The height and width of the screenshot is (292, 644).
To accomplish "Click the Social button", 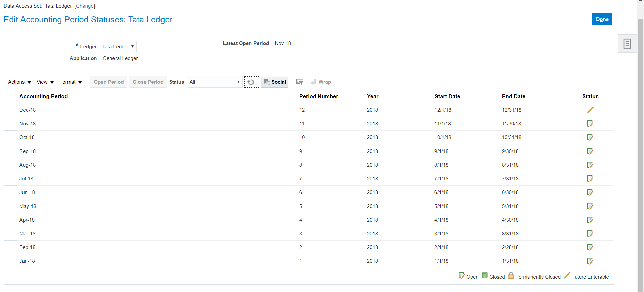I will [275, 82].
